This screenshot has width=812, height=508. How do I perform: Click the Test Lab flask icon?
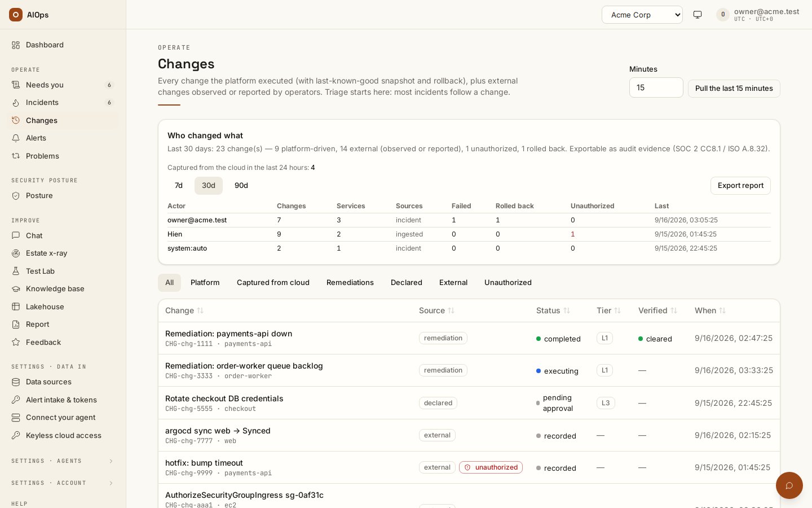(x=16, y=271)
